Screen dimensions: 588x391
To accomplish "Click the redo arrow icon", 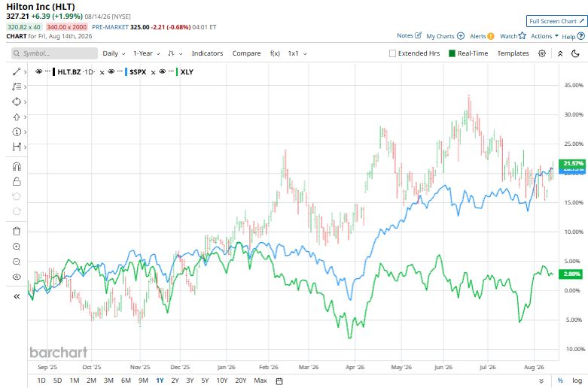I will point(17,211).
